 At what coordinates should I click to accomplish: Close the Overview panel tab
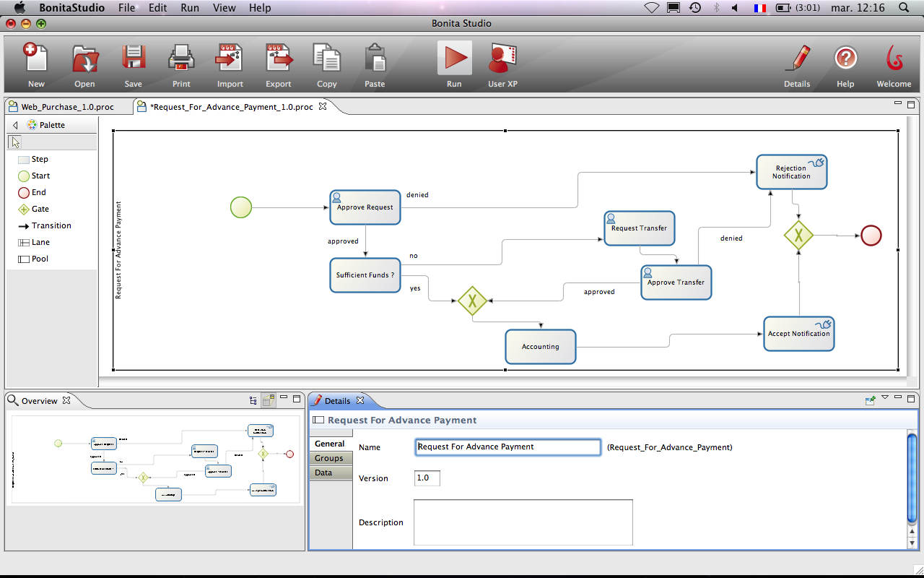point(66,400)
